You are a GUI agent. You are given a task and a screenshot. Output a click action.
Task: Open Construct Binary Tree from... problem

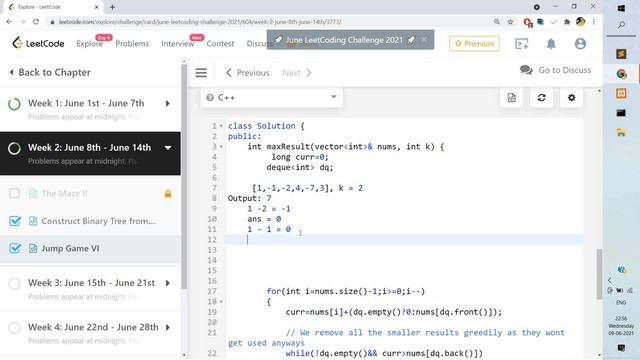point(98,221)
